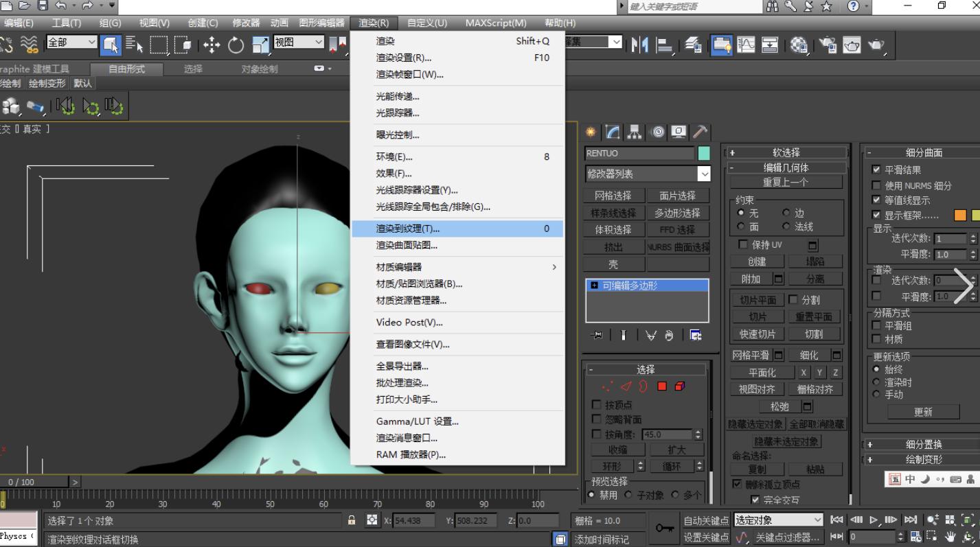Open the 环境(E)... menu entry

394,156
